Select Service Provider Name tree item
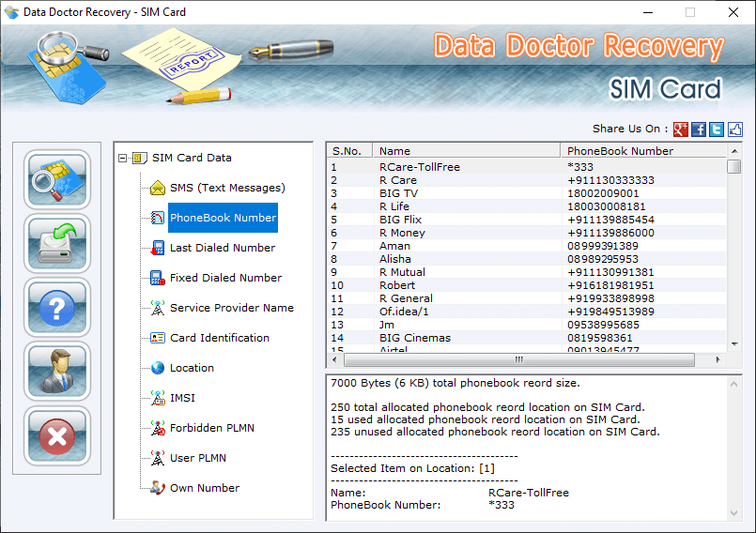Screen dimensions: 756x533 point(231,308)
